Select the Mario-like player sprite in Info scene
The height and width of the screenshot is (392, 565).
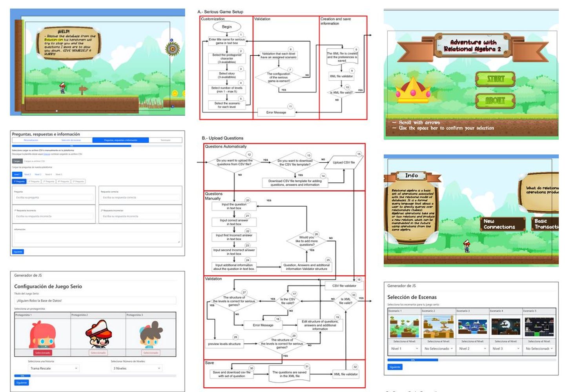click(467, 246)
